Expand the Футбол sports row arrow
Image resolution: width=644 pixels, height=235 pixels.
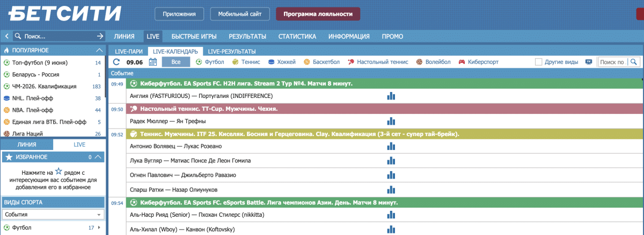pos(99,228)
